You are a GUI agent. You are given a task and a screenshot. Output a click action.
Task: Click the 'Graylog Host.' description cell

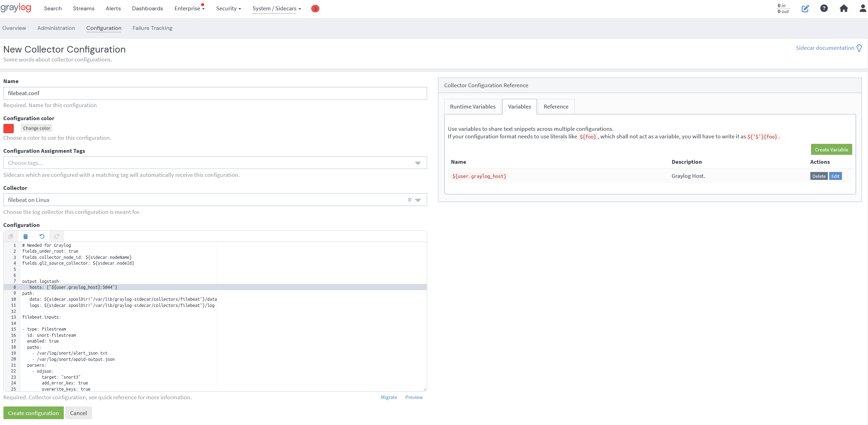click(x=688, y=176)
